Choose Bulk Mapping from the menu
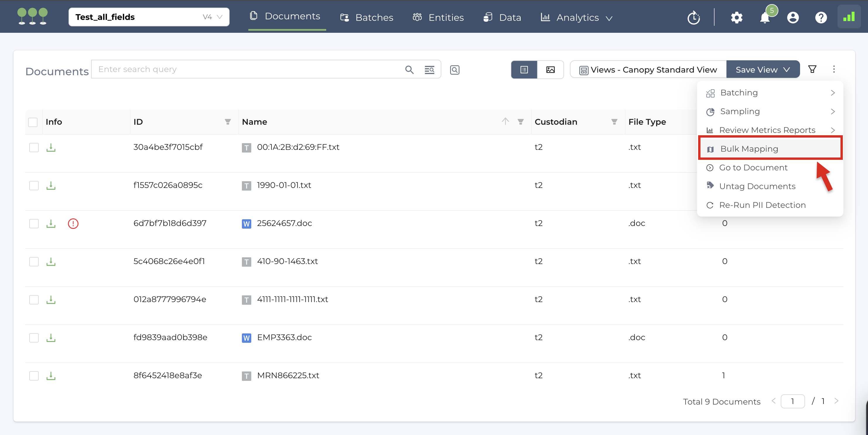This screenshot has width=868, height=435. coord(749,149)
